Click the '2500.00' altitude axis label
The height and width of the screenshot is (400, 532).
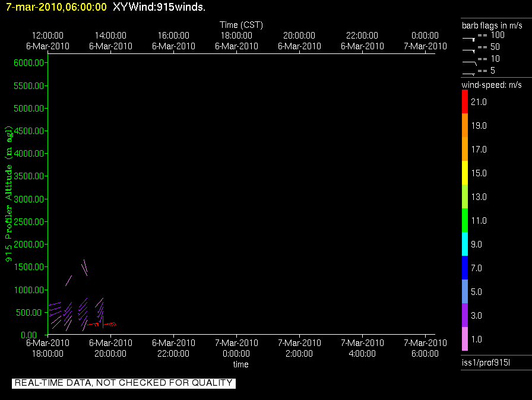[x=29, y=222]
